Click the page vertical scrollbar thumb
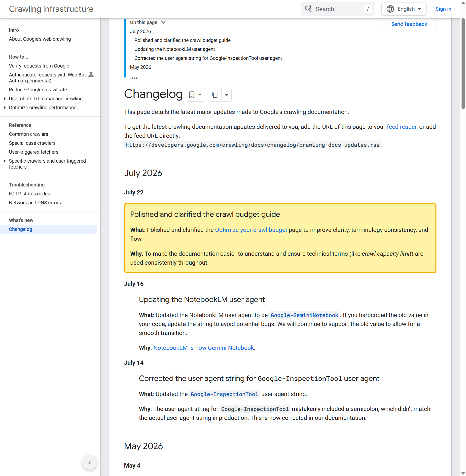Image resolution: width=466 pixels, height=476 pixels. (x=463, y=64)
